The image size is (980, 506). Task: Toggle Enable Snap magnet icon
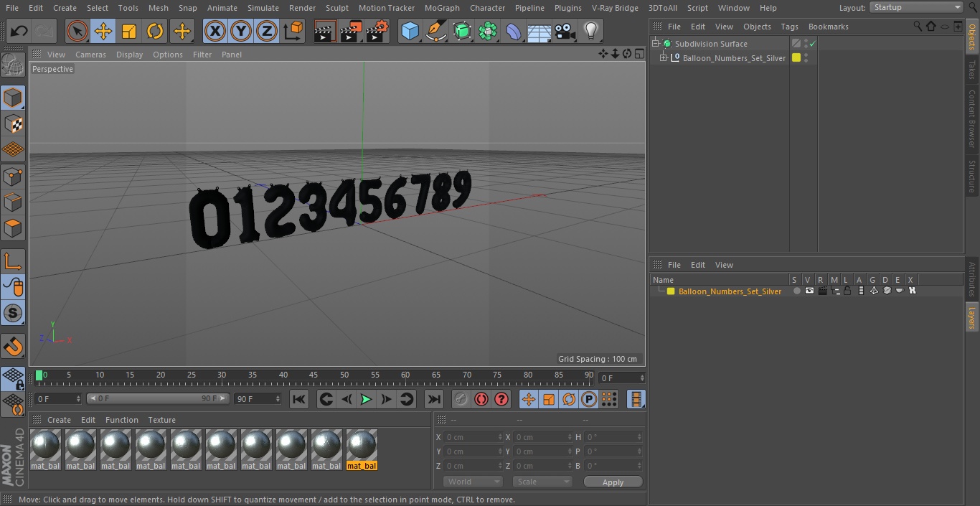13,347
